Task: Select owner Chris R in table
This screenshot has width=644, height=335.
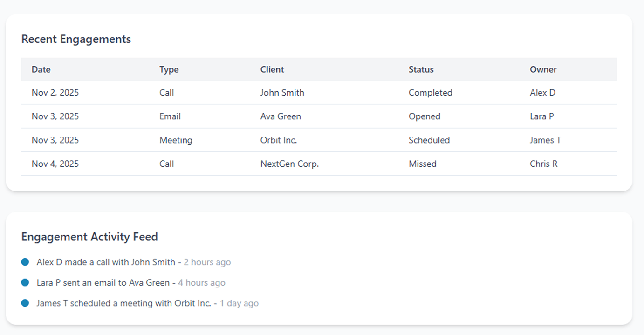Action: pos(543,164)
